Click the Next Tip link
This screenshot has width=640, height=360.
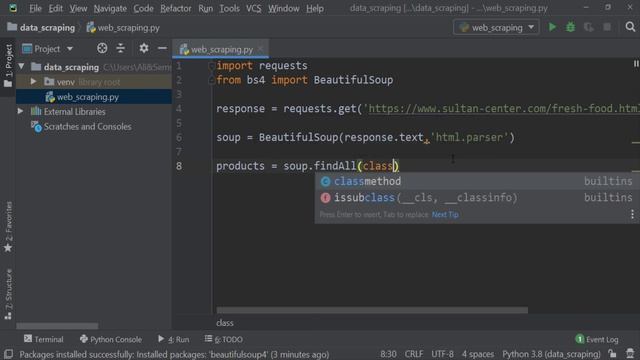click(x=445, y=215)
